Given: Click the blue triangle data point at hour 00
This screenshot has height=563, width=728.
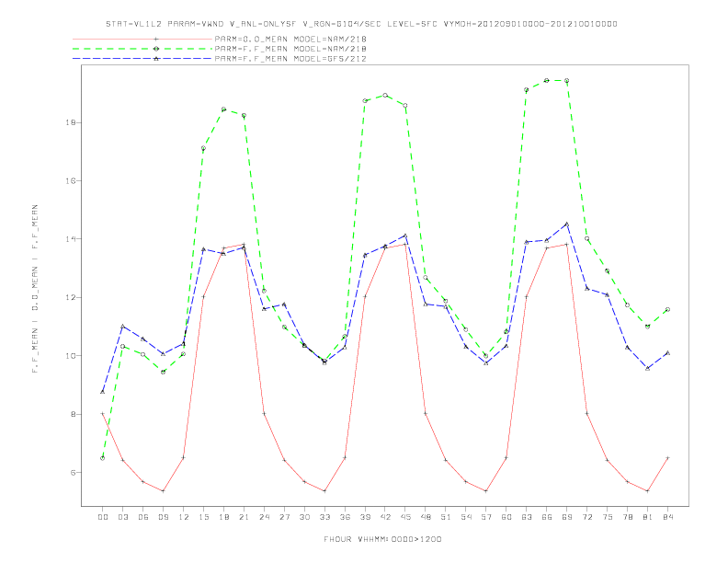Looking at the screenshot, I should [x=103, y=392].
